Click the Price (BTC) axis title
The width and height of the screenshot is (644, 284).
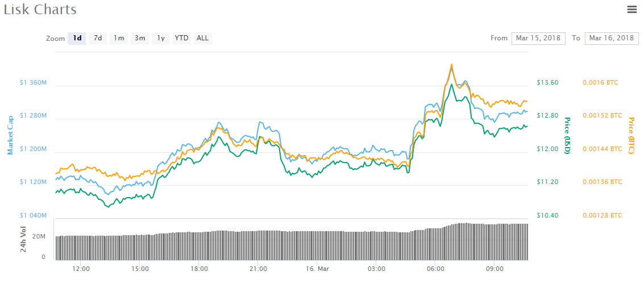tap(631, 135)
